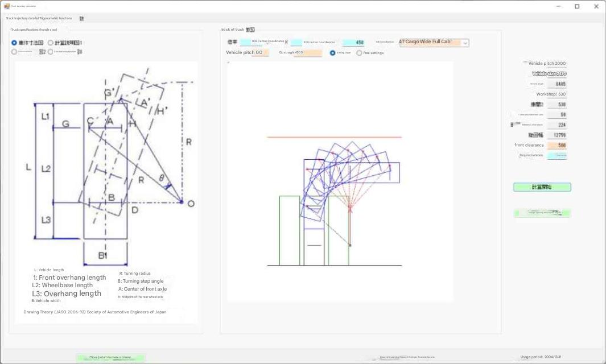606x364 pixels.
Task: Minimize the truck trajectory calculator window
Action: [x=558, y=6]
